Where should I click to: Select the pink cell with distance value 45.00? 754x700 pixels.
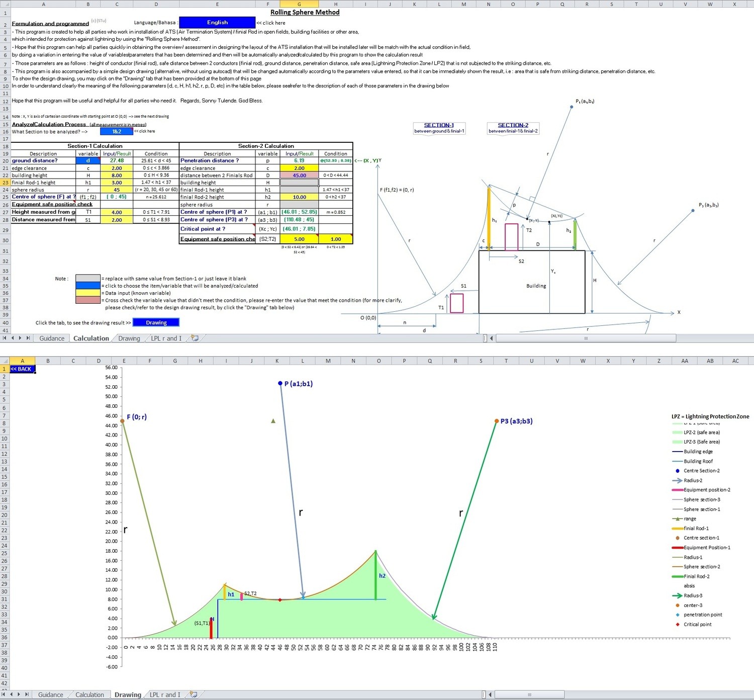299,175
